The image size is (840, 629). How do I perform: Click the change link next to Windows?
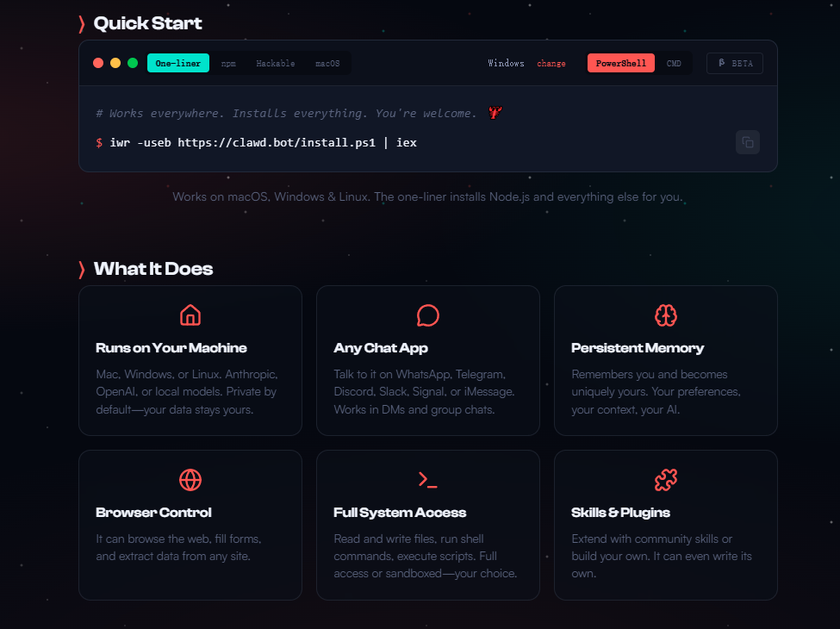point(551,63)
